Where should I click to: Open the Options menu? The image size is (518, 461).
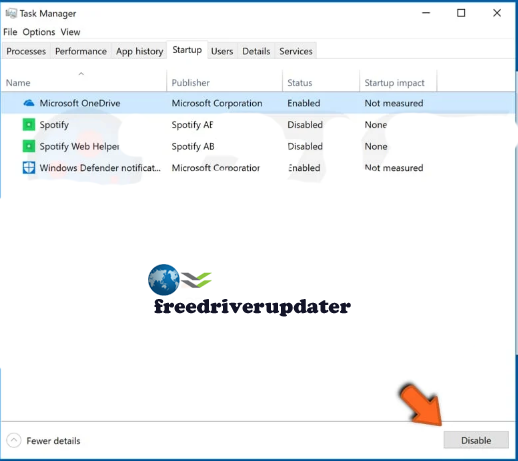click(39, 32)
